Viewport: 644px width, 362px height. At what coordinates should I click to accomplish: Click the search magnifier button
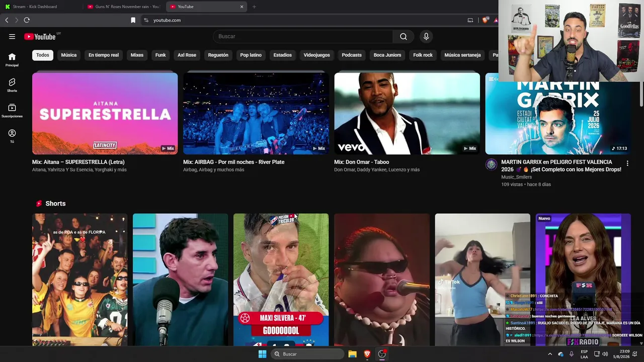pyautogui.click(x=404, y=36)
